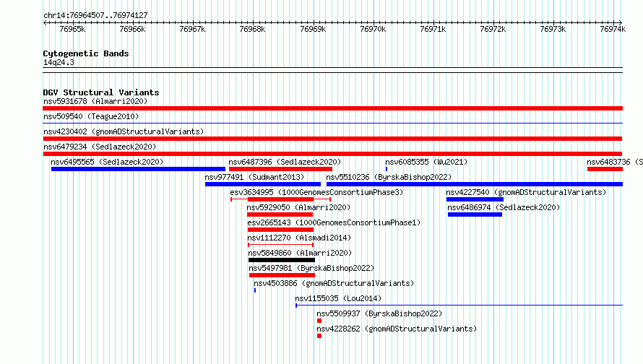Click nsv6085355 (Wu2021) label
Image resolution: width=643 pixels, height=364 pixels.
coord(426,162)
